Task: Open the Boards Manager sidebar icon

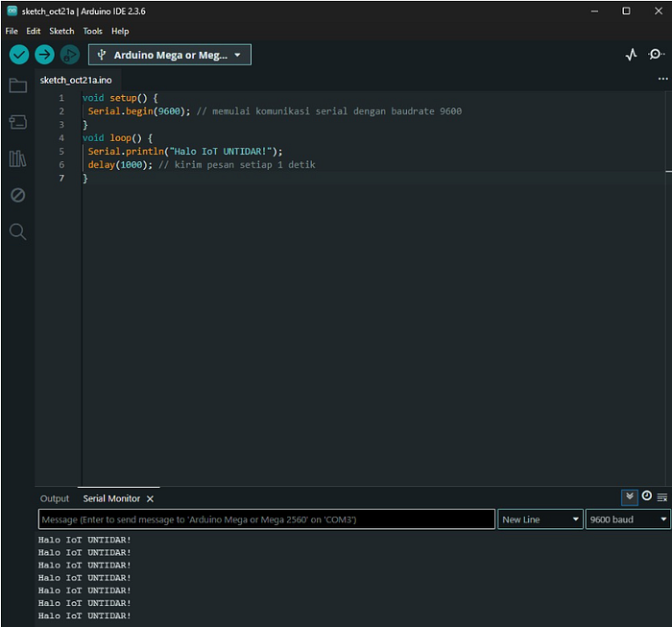Action: [x=18, y=122]
